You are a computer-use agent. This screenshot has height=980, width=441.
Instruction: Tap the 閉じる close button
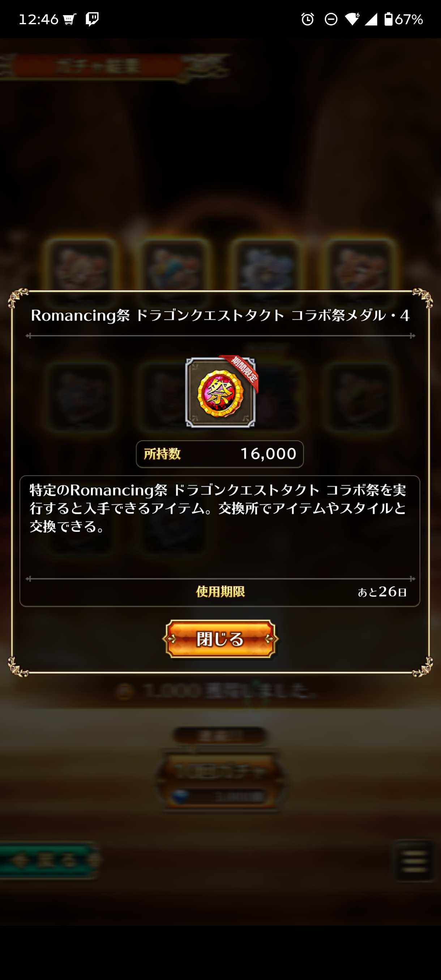point(220,639)
